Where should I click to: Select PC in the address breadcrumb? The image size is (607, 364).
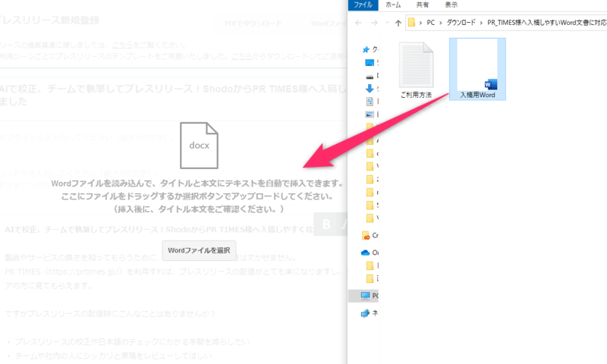(x=430, y=23)
